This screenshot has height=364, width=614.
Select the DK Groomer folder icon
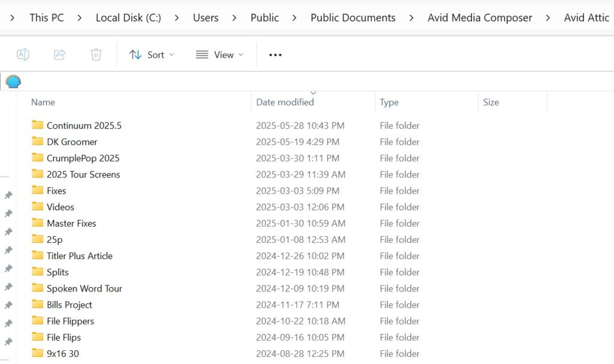tap(38, 141)
